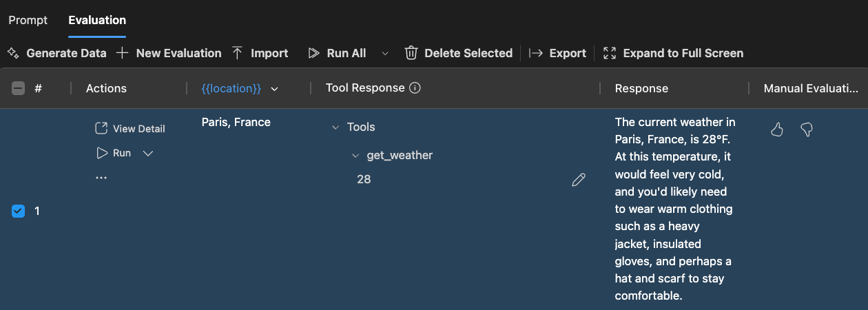This screenshot has height=310, width=868.
Task: Toggle the select-all header checkbox
Action: (x=19, y=88)
